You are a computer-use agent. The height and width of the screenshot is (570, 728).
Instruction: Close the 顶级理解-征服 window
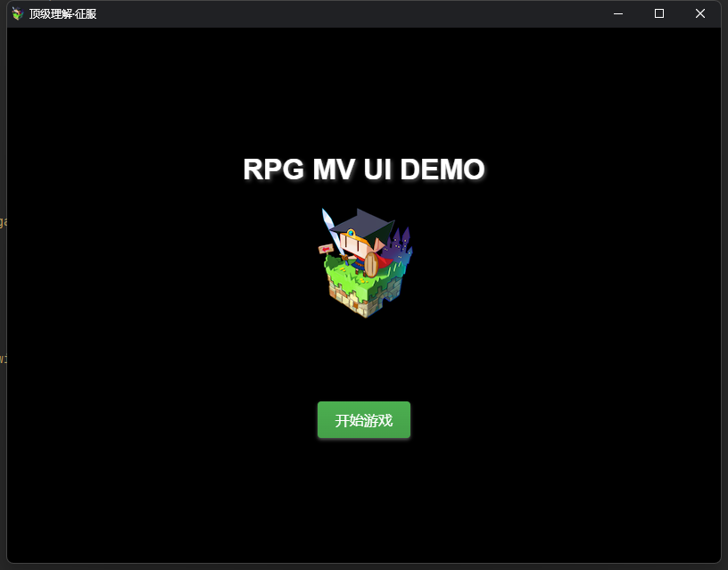point(700,14)
